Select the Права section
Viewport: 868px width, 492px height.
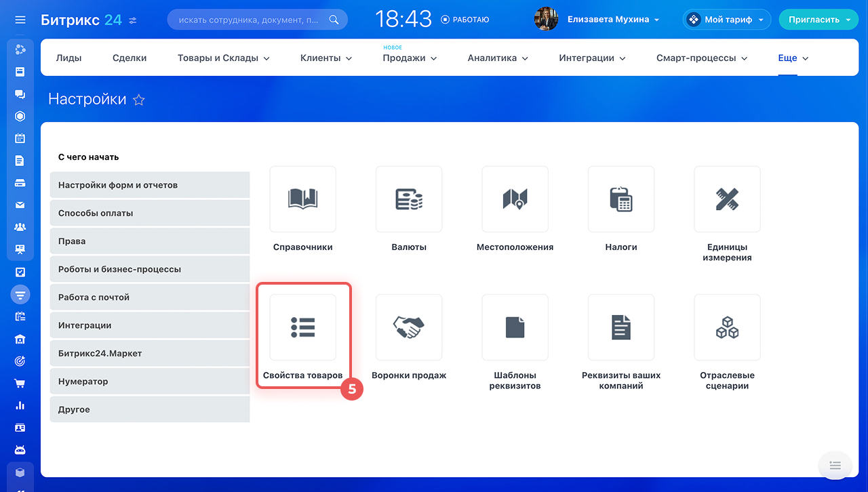pos(150,241)
